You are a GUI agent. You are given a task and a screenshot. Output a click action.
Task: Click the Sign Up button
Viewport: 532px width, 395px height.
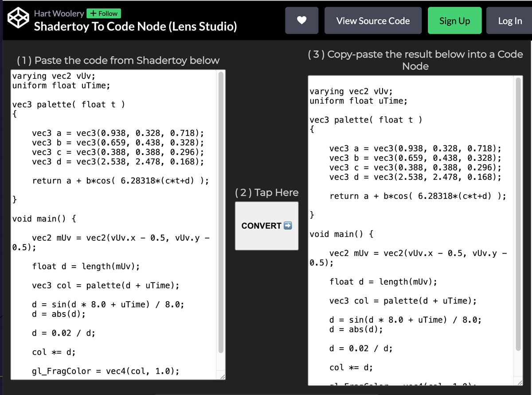point(454,20)
